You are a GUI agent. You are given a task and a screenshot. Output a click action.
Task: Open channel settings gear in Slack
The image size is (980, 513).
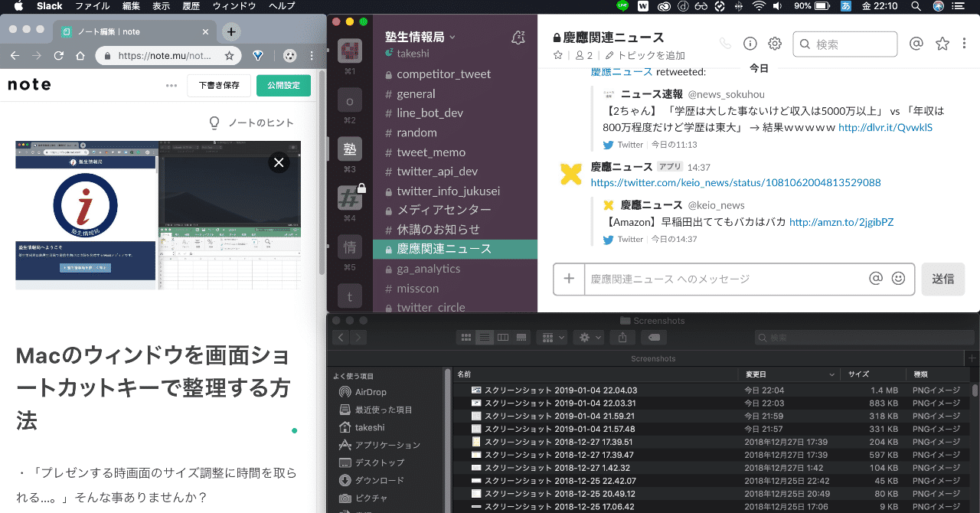click(775, 44)
